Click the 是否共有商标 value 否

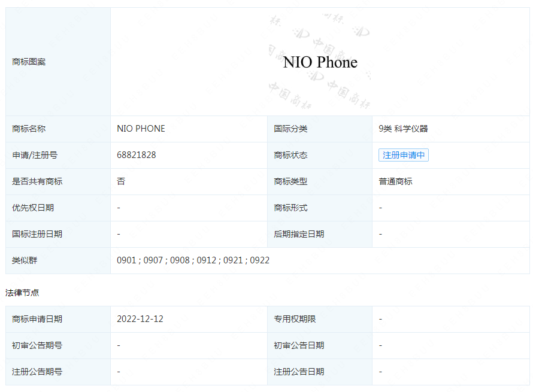click(121, 181)
